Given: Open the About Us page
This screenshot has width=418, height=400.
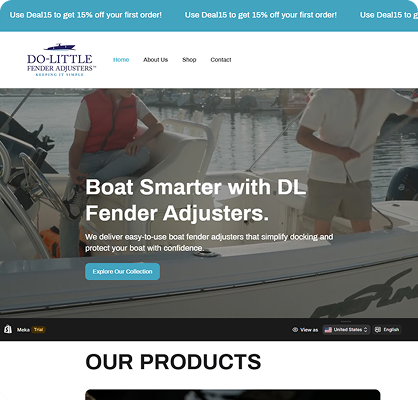Looking at the screenshot, I should click(156, 60).
